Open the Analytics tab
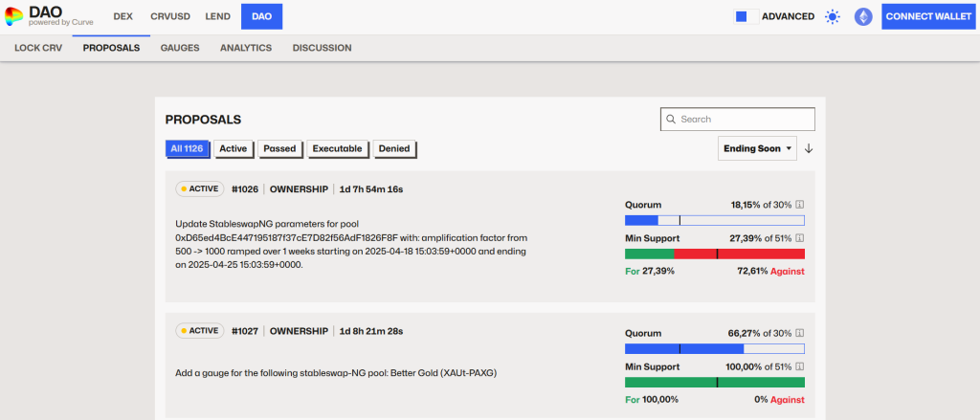Screen dimensions: 980x420 tap(246, 48)
